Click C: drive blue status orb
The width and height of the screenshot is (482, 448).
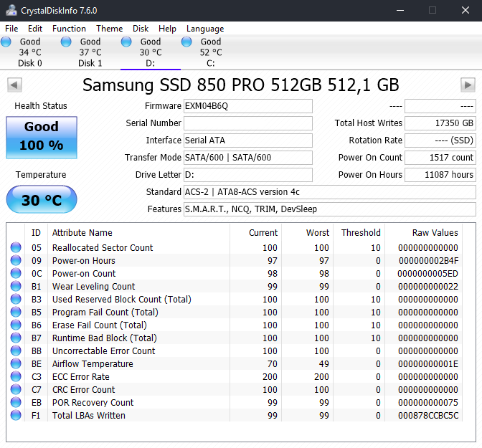pos(186,42)
